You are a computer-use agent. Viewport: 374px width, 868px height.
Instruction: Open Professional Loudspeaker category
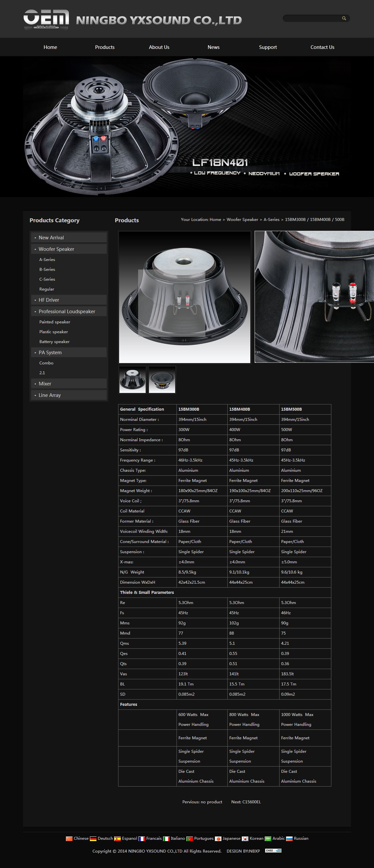[x=69, y=311]
